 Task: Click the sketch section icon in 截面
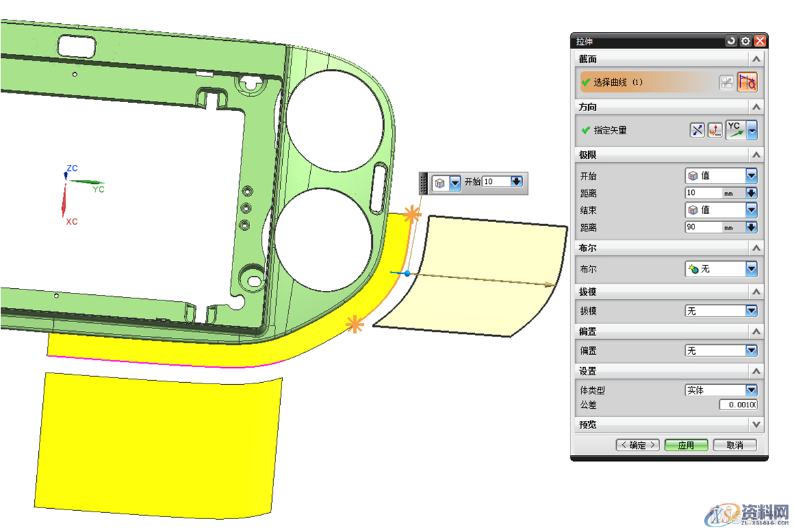point(727,82)
